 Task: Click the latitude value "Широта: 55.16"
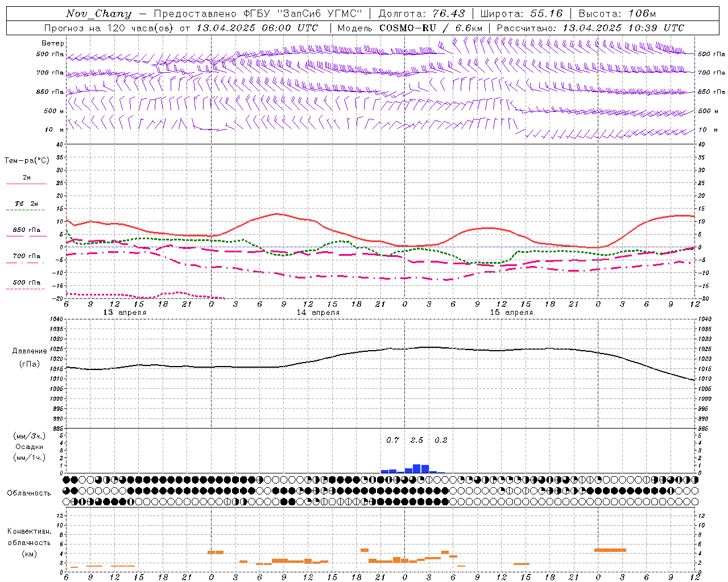(522, 14)
